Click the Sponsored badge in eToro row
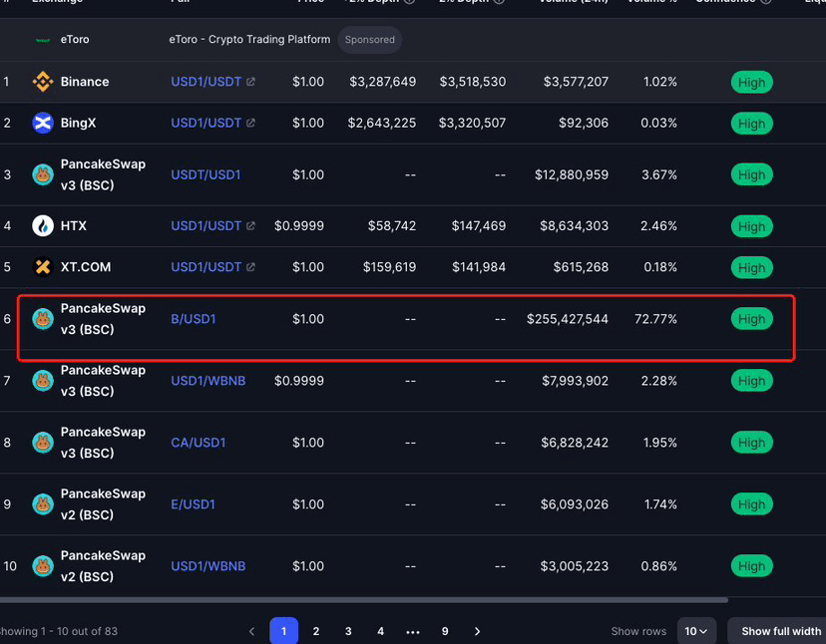This screenshot has width=826, height=644. pos(370,40)
